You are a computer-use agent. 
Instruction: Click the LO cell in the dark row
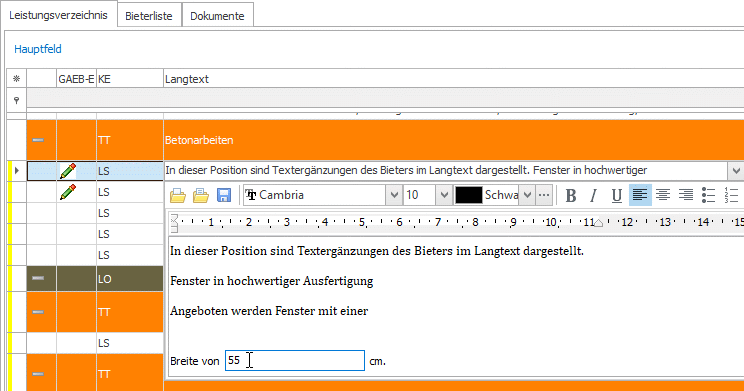(x=130, y=279)
